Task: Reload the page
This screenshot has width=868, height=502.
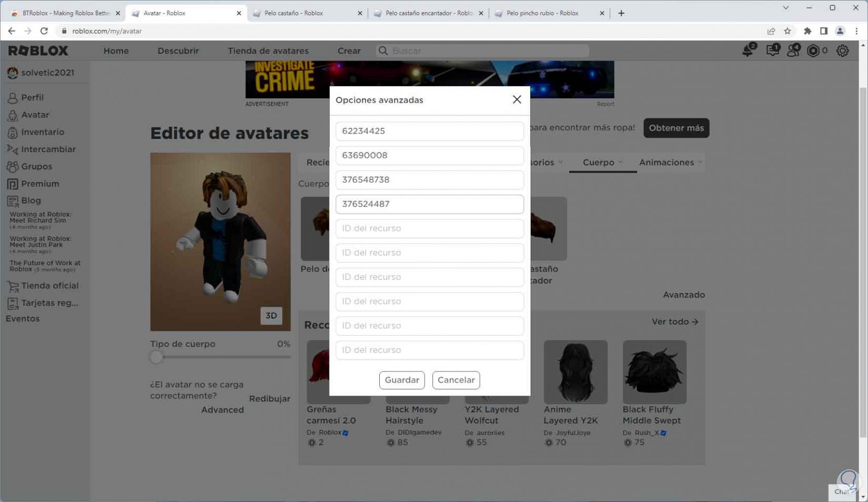Action: (x=44, y=31)
